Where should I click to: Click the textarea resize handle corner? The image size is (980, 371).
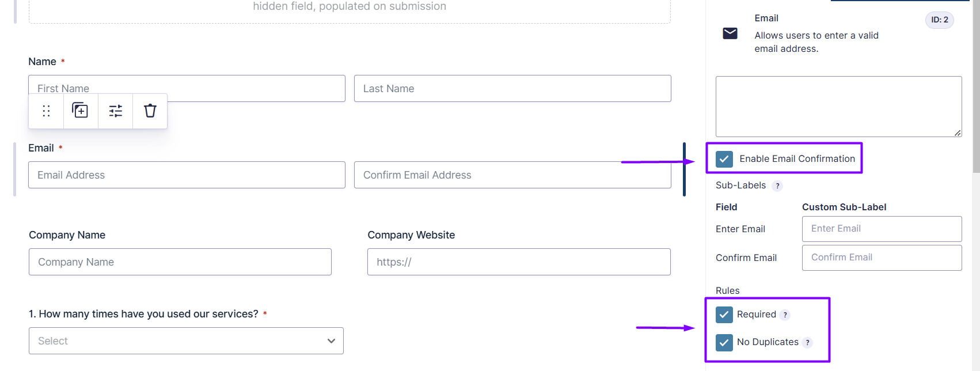pos(957,132)
